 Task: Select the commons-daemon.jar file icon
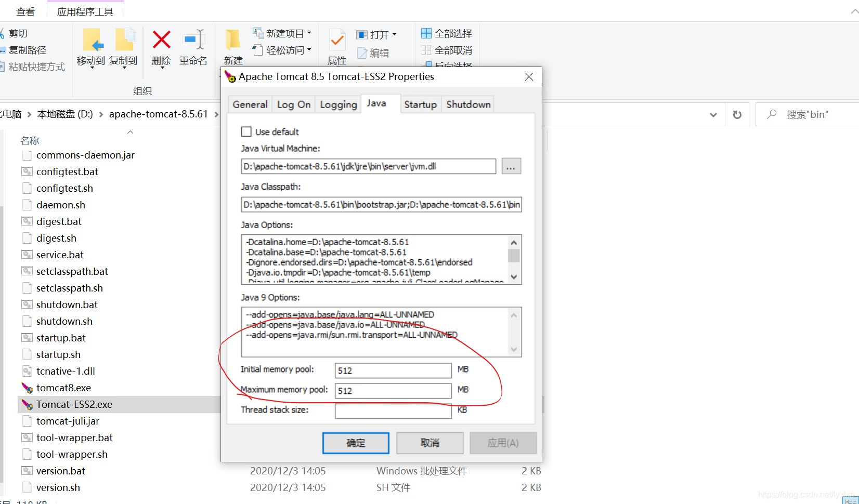tap(27, 155)
